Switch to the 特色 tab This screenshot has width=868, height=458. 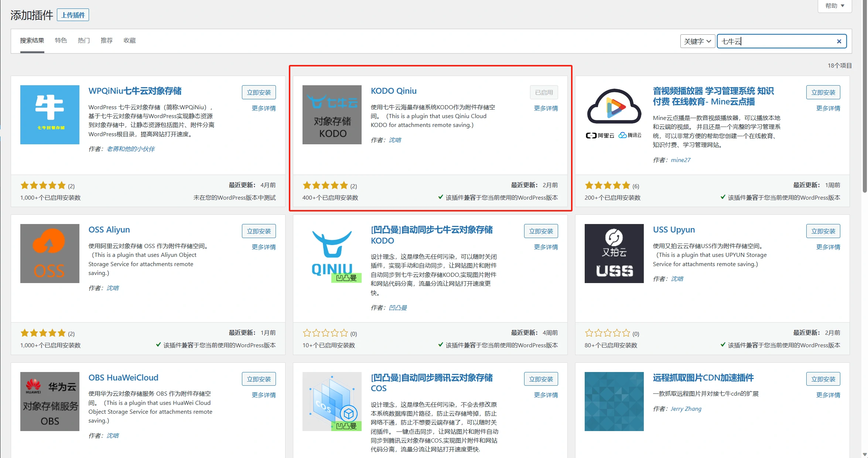pos(61,41)
